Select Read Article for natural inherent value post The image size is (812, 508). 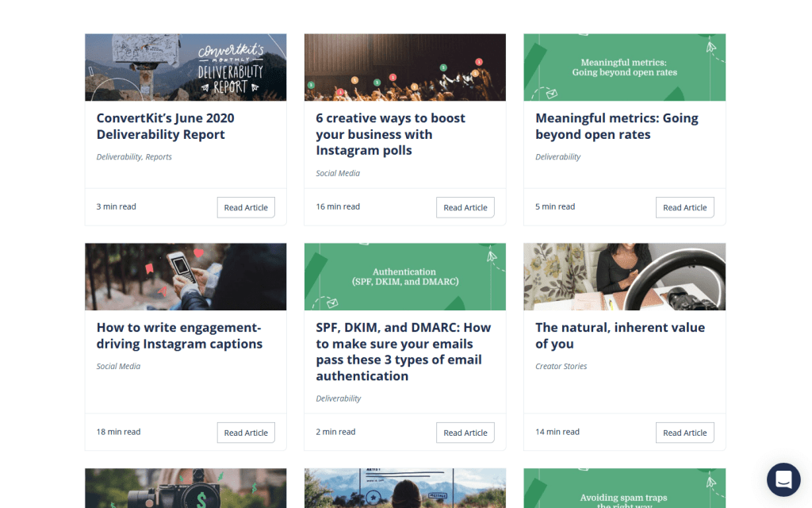pyautogui.click(x=684, y=433)
